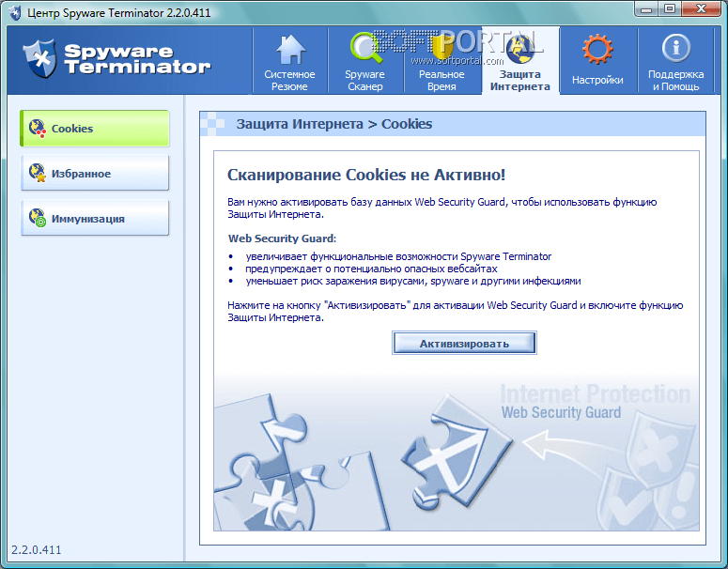Select the Cookies sidebar button
728x569 pixels.
pos(95,129)
